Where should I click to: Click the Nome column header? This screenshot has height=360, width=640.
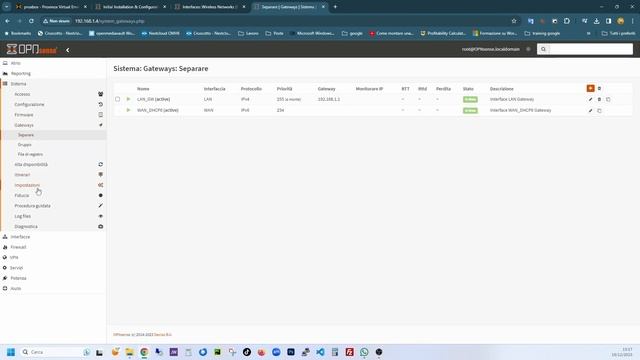coord(143,89)
